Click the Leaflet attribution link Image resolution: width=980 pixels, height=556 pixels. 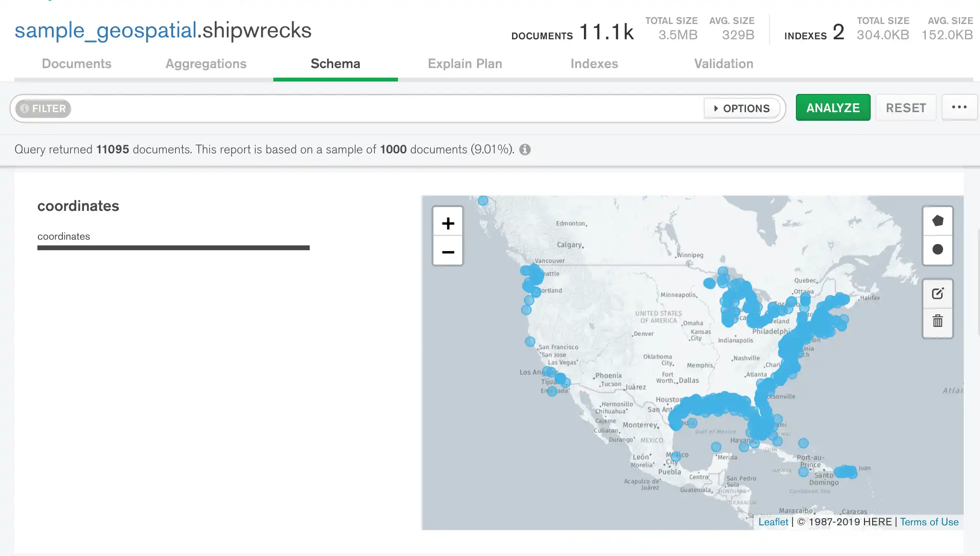click(773, 521)
